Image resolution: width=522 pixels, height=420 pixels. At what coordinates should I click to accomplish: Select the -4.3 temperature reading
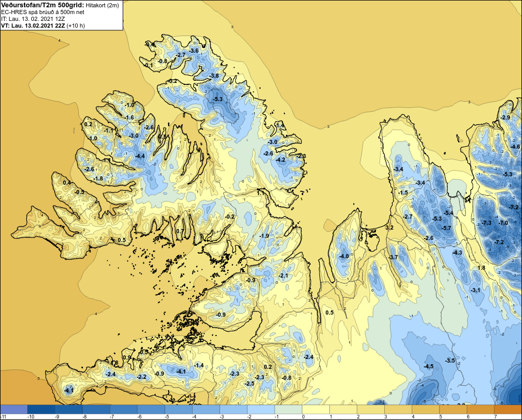[457, 253]
